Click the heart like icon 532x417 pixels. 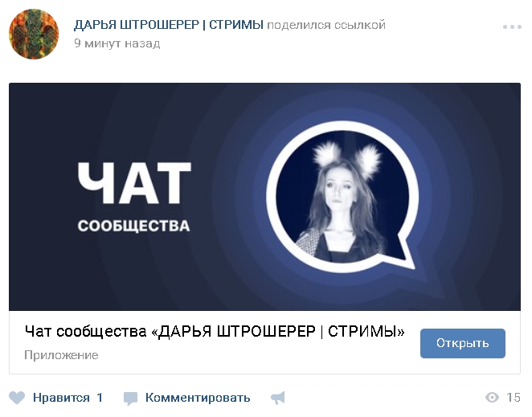17,398
